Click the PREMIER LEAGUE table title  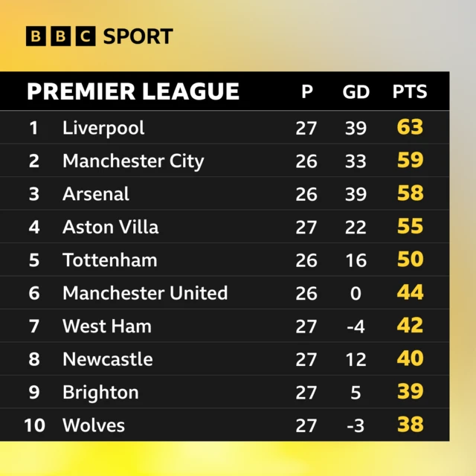pos(133,91)
